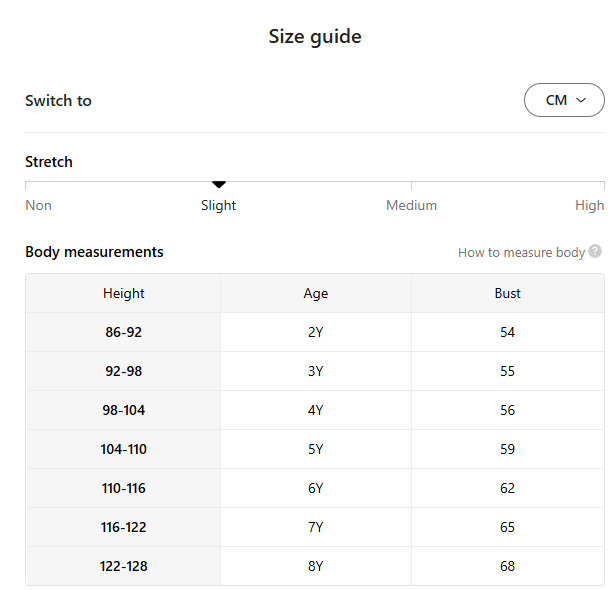Click the Bust column header
This screenshot has width=613, height=590.
pos(507,293)
